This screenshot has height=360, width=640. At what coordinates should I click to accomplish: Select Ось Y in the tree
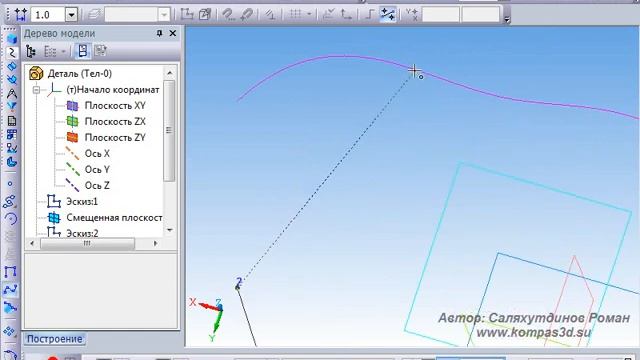[97, 169]
